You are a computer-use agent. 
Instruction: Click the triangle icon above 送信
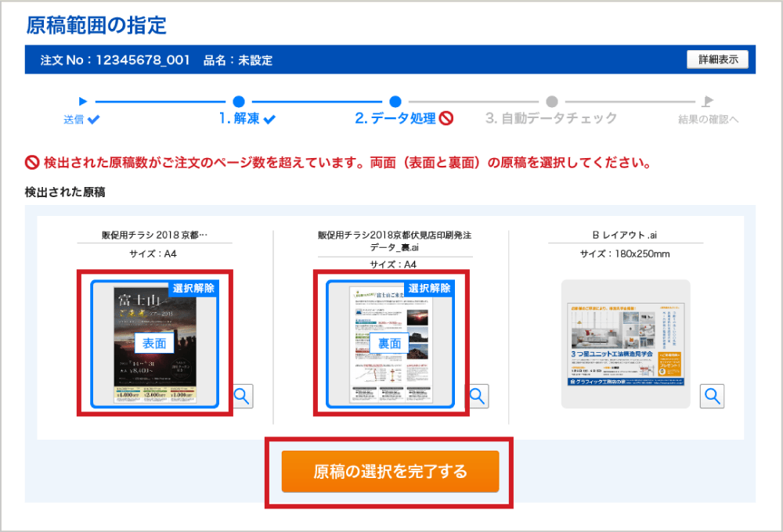(x=83, y=101)
